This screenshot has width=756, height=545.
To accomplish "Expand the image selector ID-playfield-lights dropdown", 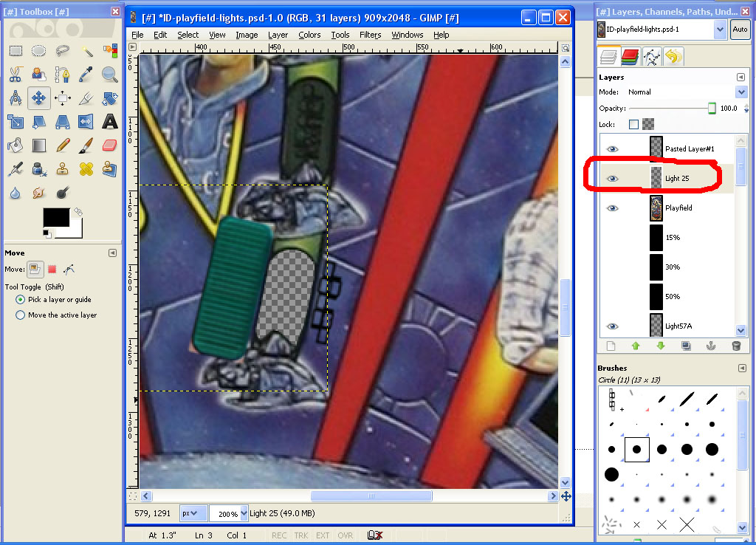I will [x=720, y=30].
